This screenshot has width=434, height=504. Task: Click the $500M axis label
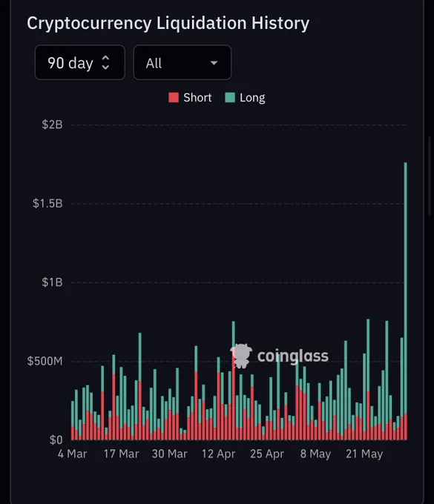[45, 361]
